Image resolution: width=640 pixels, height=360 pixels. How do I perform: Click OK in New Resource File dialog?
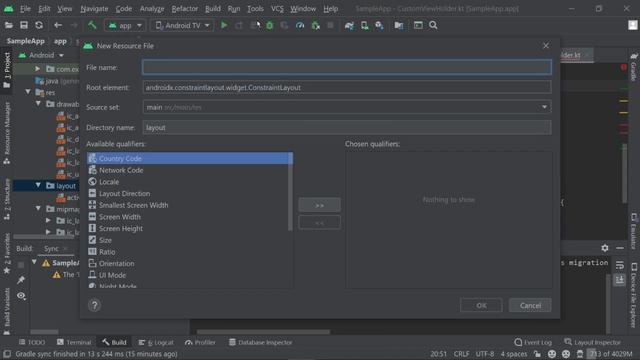pos(481,305)
